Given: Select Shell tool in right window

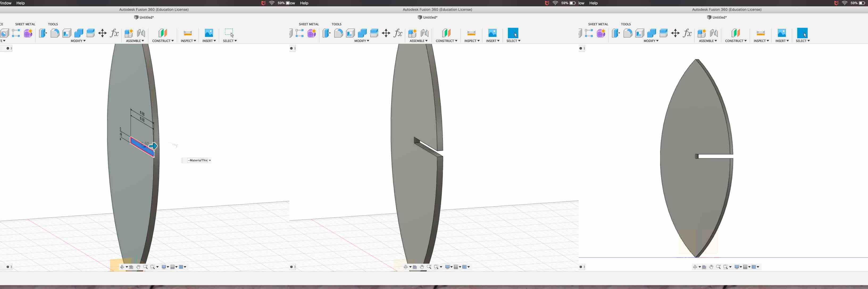Looking at the screenshot, I should pos(640,33).
